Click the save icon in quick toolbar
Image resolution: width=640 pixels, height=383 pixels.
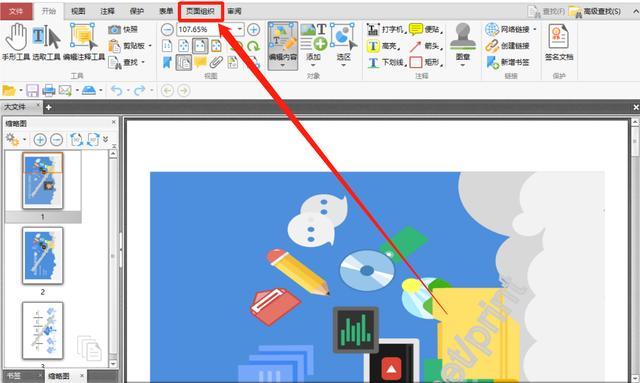(x=32, y=90)
